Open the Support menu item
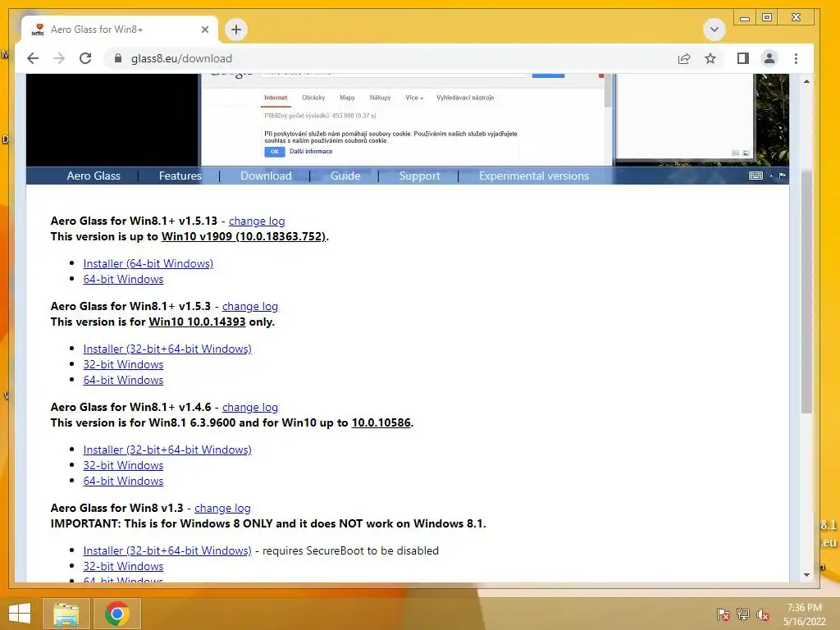Screen dimensions: 840x630 tap(419, 176)
